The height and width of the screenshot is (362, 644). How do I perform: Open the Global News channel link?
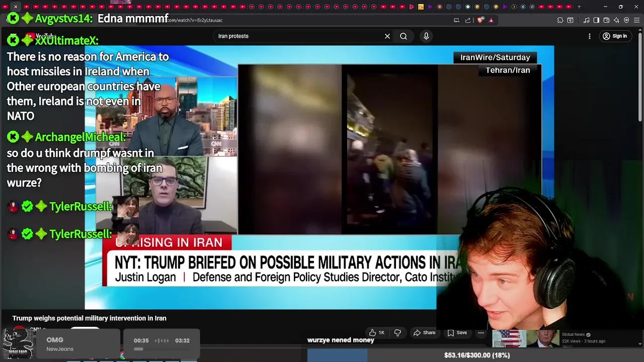(576, 334)
